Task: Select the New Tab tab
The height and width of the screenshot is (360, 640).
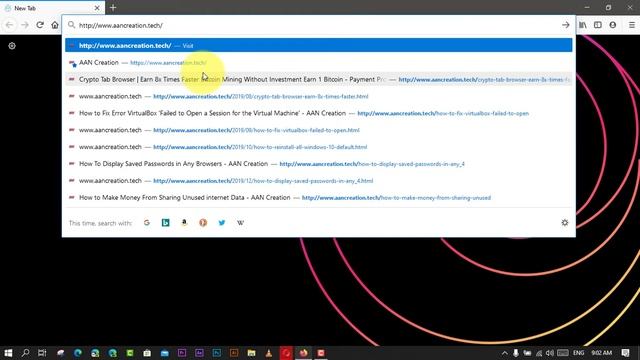Action: coord(51,8)
